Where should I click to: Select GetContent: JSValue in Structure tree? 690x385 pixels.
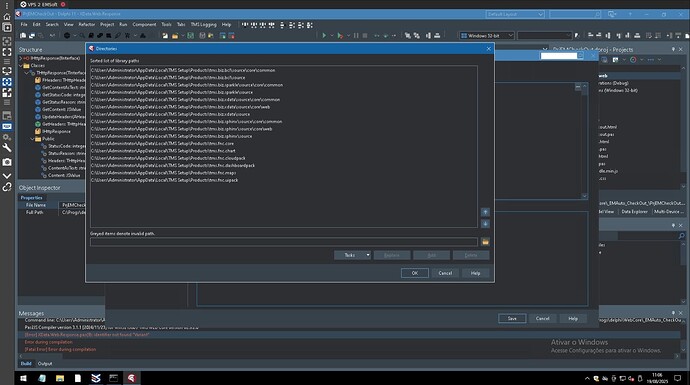point(59,109)
